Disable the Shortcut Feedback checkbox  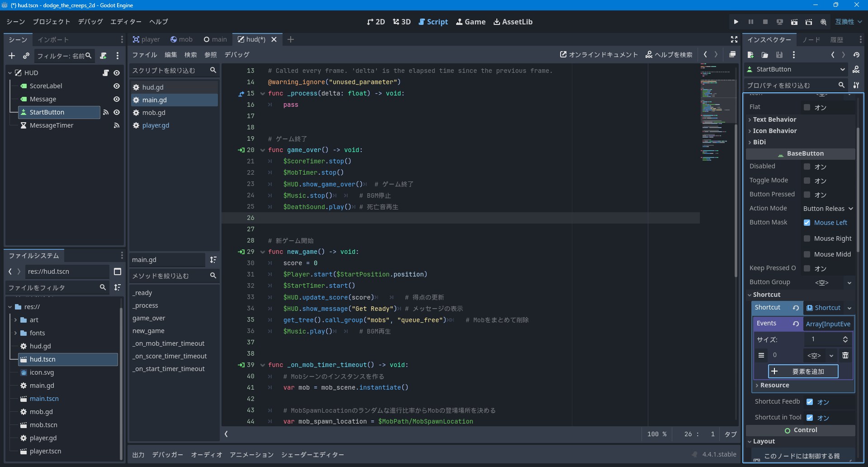tap(810, 402)
